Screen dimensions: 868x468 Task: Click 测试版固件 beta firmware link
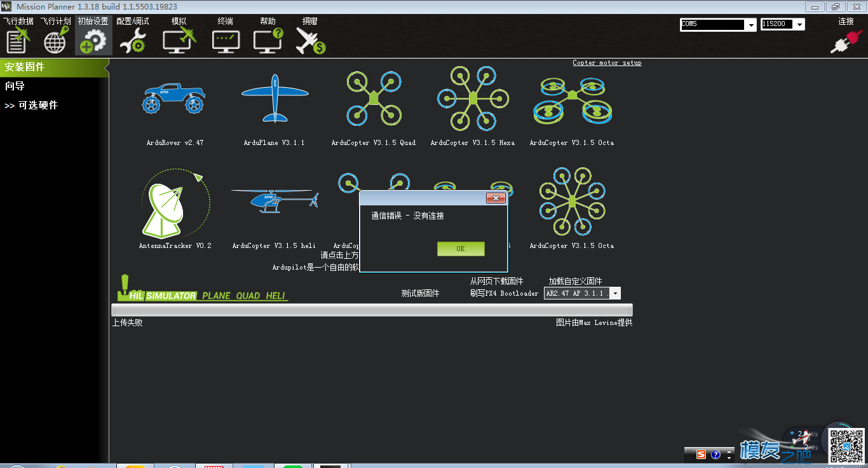tap(420, 293)
